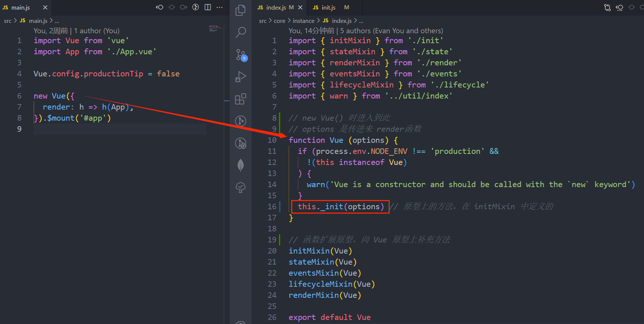Click 'instance' breadcrumb folder
Screen dimensions: 644x324
[303, 21]
